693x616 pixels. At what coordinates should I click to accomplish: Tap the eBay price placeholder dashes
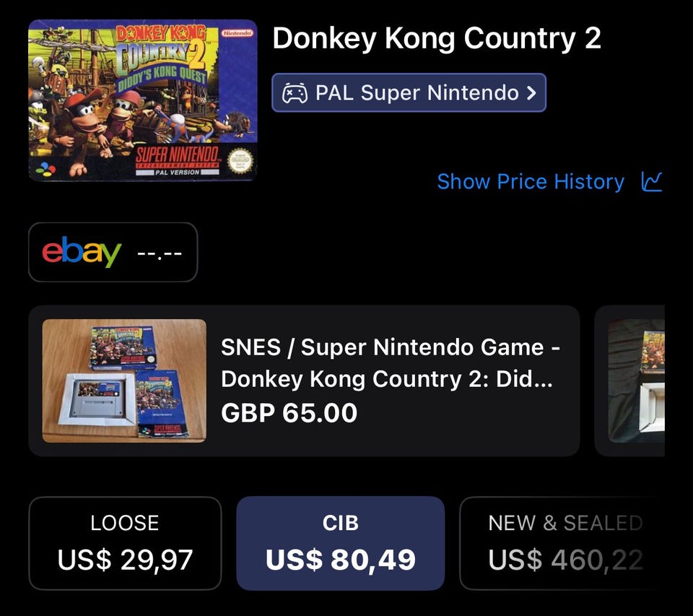pyautogui.click(x=160, y=253)
